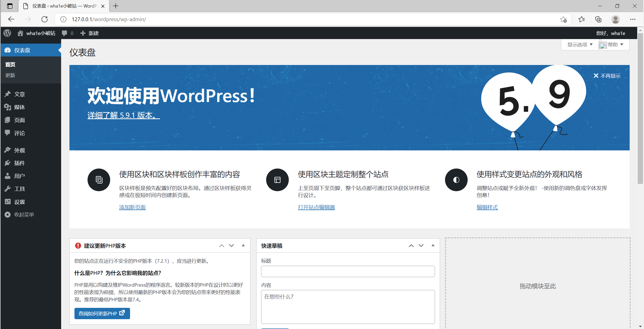Open the comments bubble in admin bar
This screenshot has height=329, width=644.
65,33
